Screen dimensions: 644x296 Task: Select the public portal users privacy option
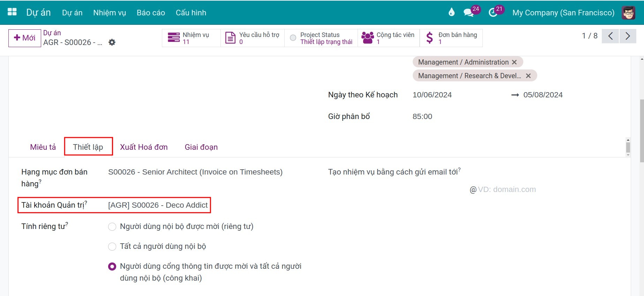coord(112,267)
